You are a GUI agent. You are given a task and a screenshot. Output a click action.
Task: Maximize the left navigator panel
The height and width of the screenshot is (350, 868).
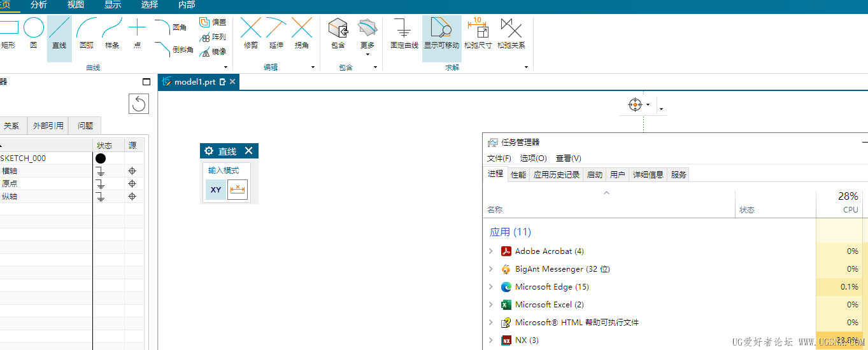tap(146, 81)
